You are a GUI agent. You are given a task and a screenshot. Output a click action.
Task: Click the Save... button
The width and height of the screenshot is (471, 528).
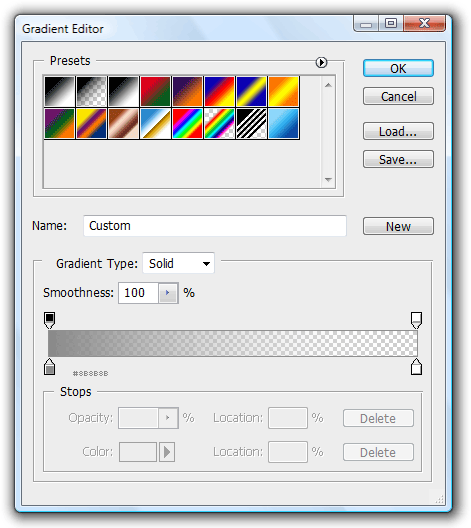point(398,159)
